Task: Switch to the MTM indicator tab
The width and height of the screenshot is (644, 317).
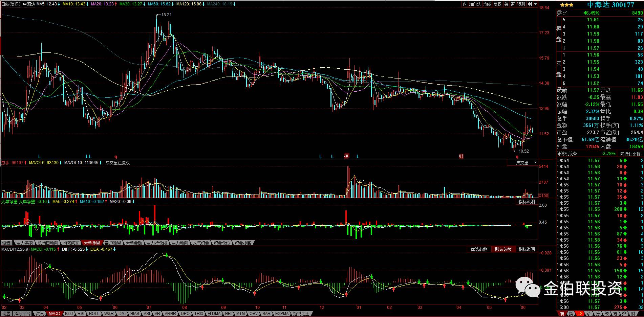Action: pos(240,314)
